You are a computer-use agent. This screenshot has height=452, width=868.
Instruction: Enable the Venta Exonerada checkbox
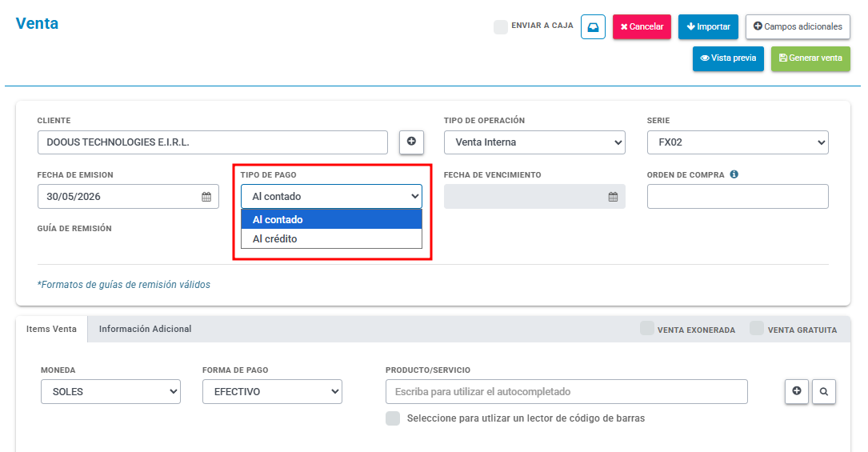click(x=646, y=329)
